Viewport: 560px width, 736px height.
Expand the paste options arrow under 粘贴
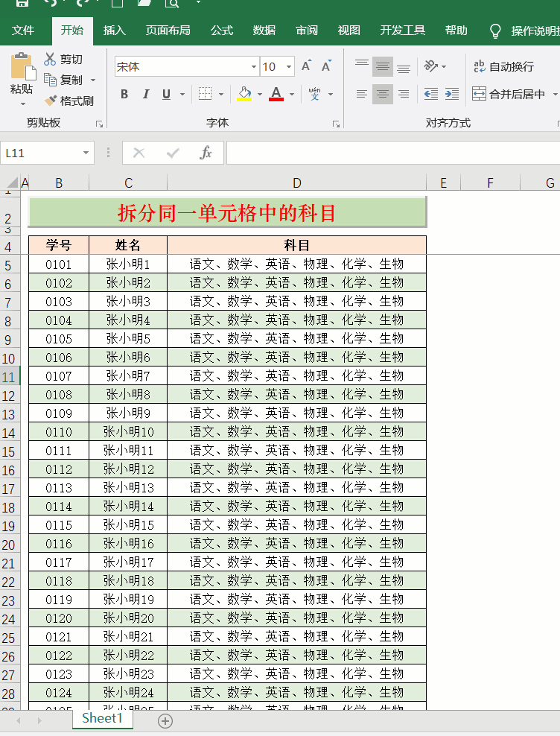22,104
